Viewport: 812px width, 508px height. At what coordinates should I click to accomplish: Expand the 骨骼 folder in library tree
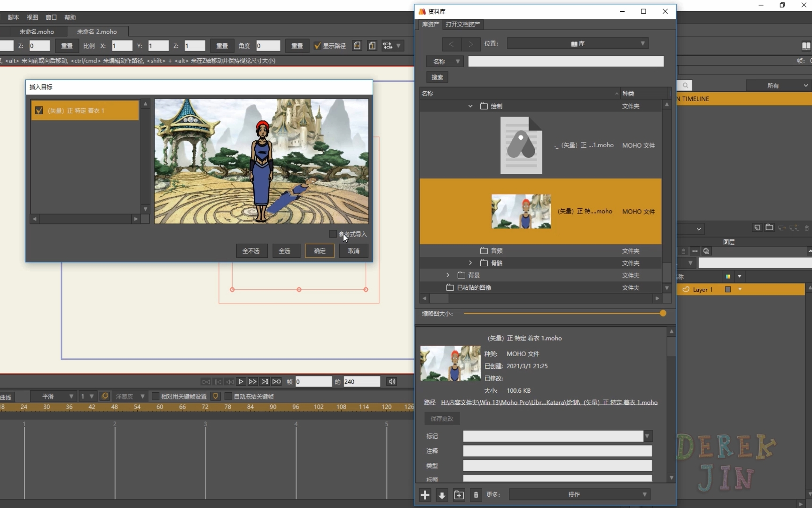pos(470,263)
